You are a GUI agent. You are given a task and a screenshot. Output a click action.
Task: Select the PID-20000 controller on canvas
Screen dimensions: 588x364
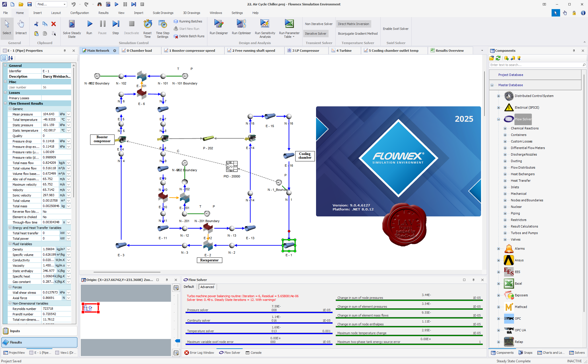[232, 167]
